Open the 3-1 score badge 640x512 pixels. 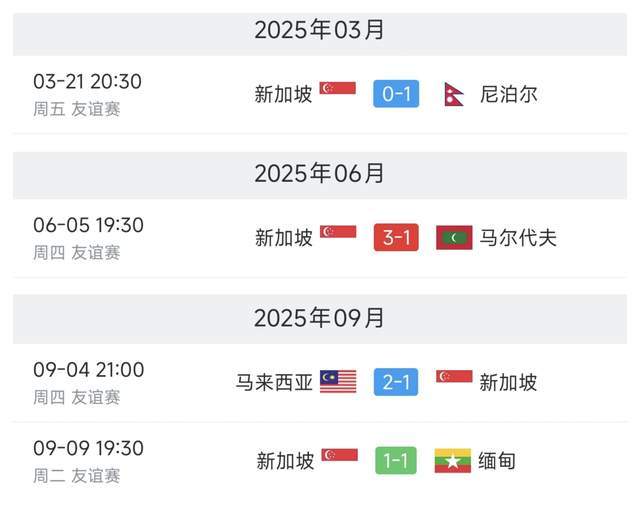(x=396, y=238)
